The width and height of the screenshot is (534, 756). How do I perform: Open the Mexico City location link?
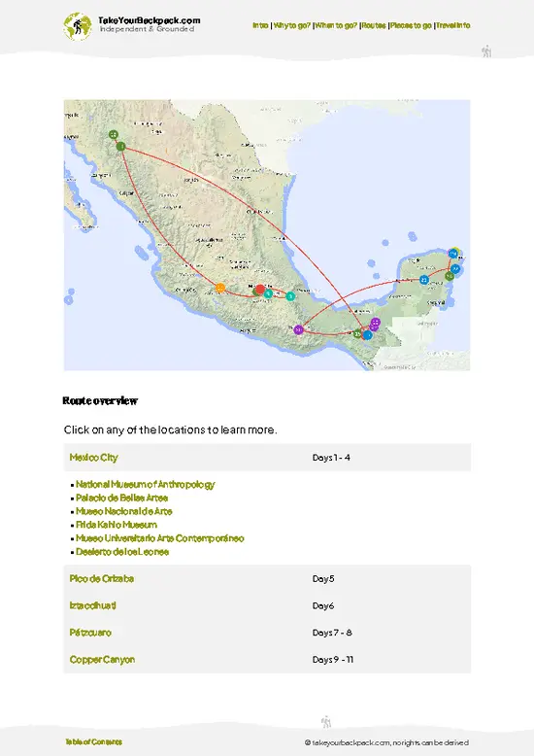93,457
